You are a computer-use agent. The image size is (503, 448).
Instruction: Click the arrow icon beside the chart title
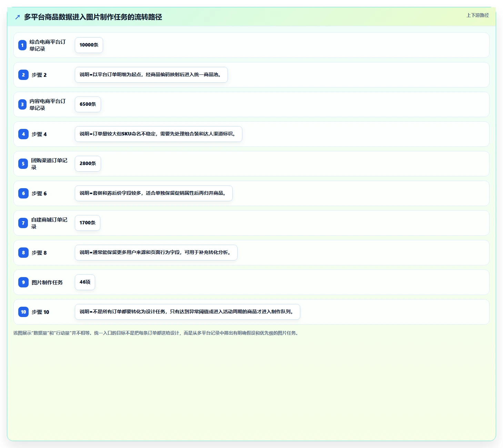coord(18,17)
